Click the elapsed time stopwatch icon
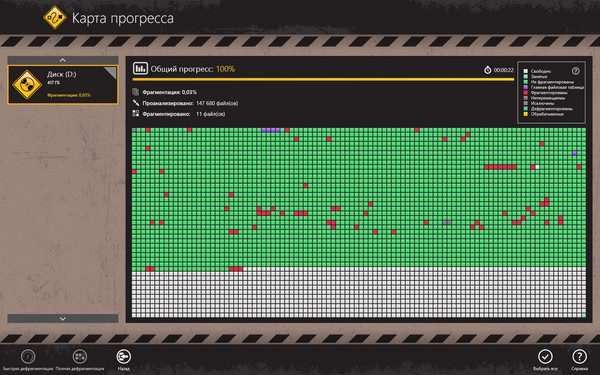Screen dimensions: 600x375 (x=488, y=70)
